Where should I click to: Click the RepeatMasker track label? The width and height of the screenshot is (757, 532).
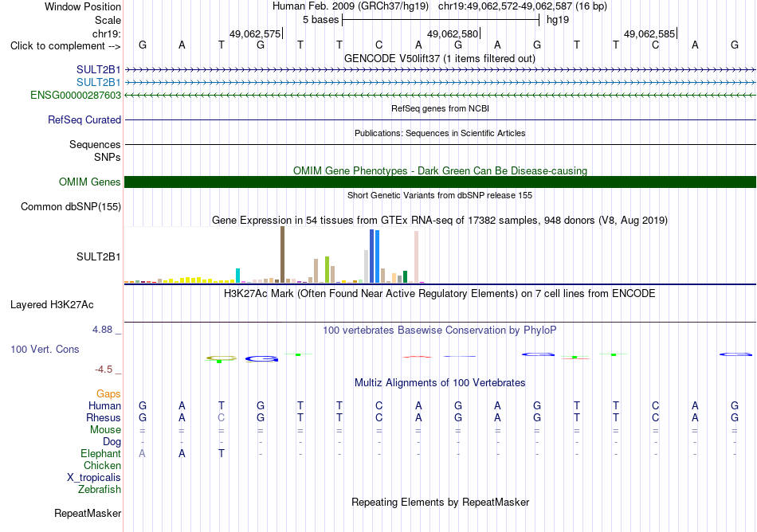88,514
